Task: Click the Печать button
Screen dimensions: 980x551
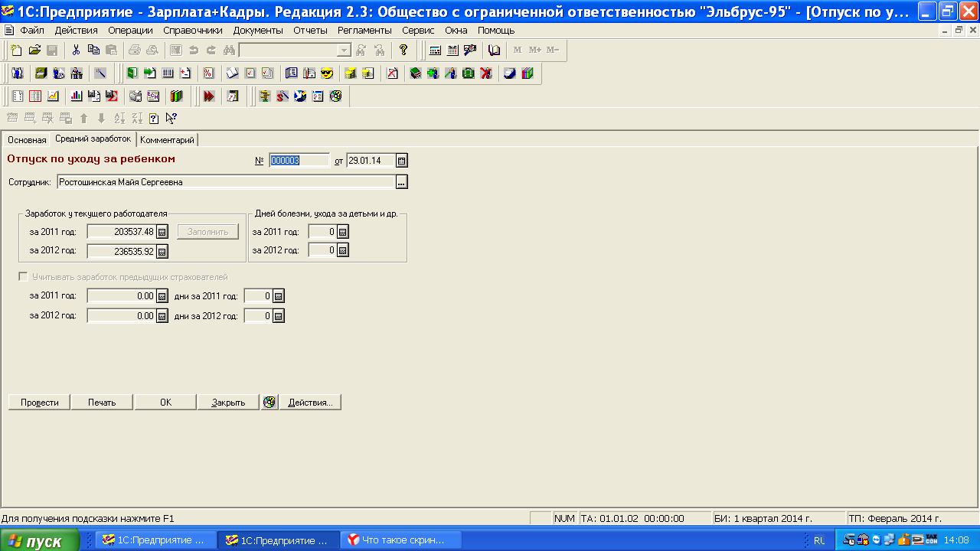Action: coord(102,403)
